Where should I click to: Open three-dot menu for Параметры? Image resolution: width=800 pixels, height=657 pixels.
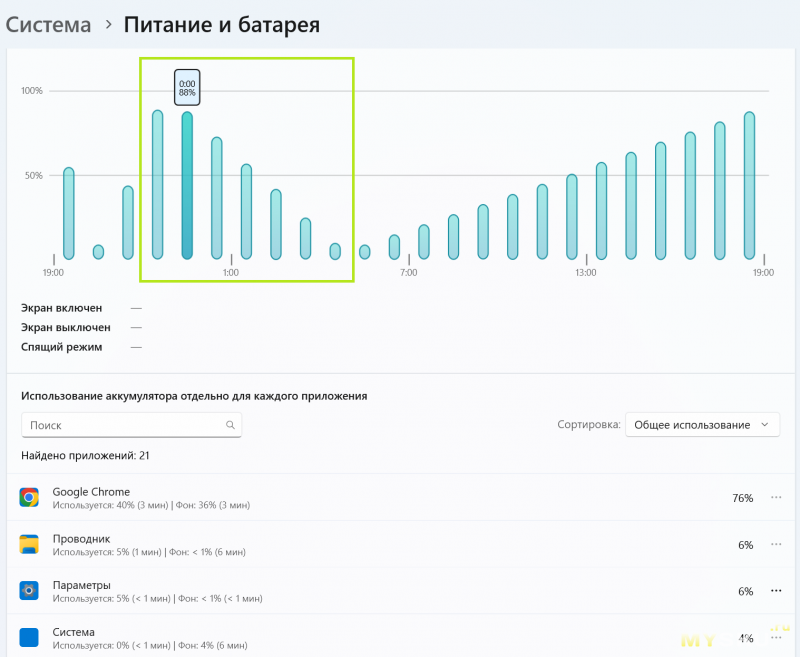tap(776, 590)
